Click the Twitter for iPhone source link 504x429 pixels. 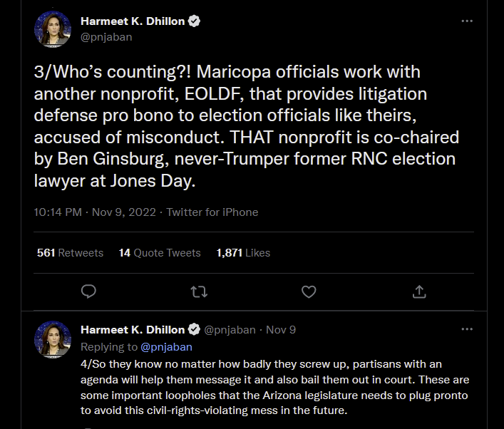click(x=212, y=212)
